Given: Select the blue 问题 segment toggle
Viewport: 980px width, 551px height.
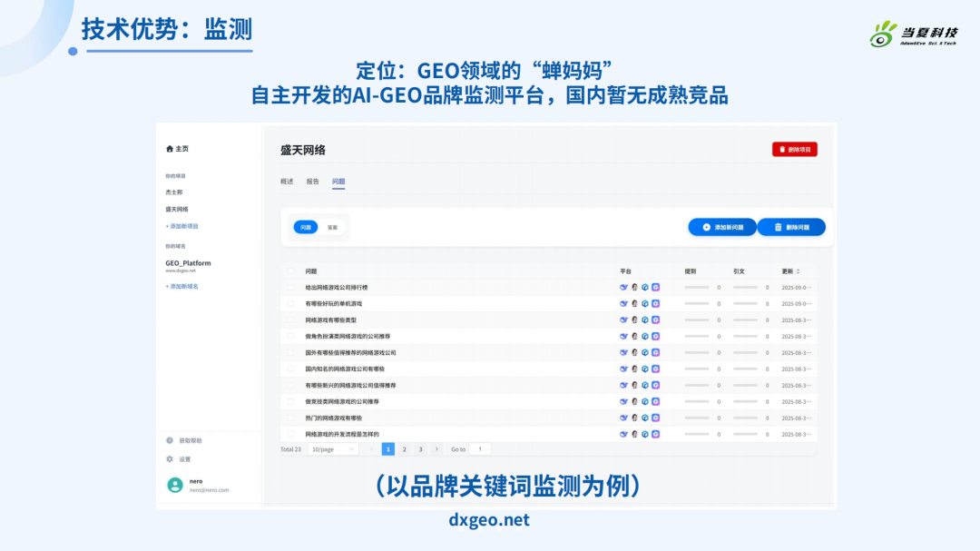Looking at the screenshot, I should click(x=306, y=227).
